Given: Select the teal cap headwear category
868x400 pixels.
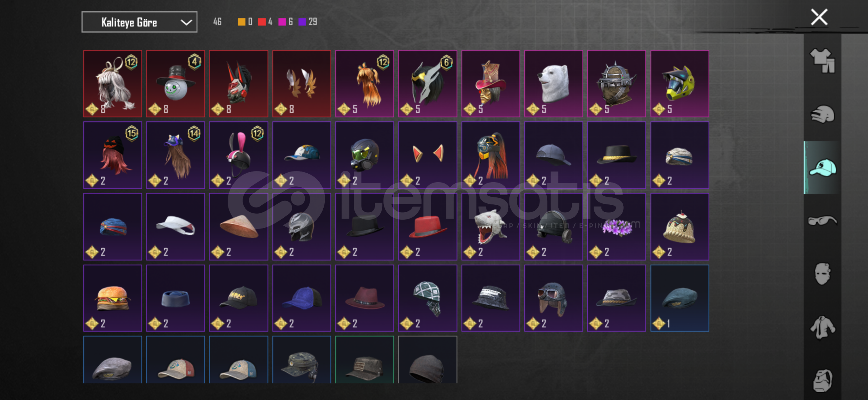Looking at the screenshot, I should pos(822,167).
